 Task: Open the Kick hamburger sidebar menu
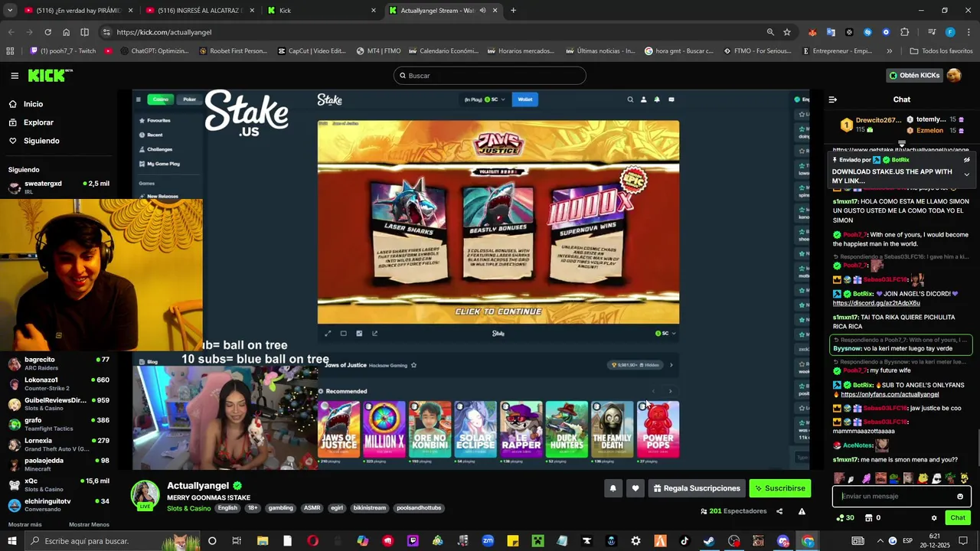pyautogui.click(x=15, y=76)
